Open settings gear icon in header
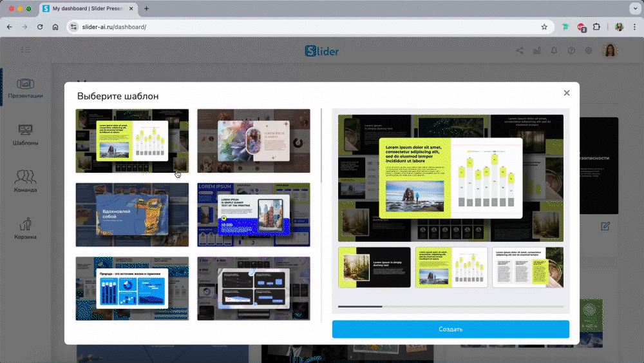 click(589, 50)
